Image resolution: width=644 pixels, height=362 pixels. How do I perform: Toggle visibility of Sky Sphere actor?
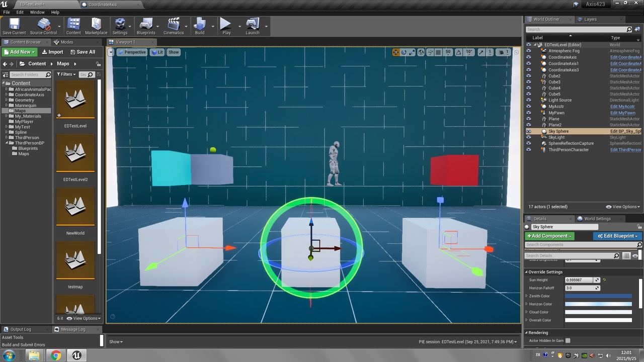[x=528, y=131]
